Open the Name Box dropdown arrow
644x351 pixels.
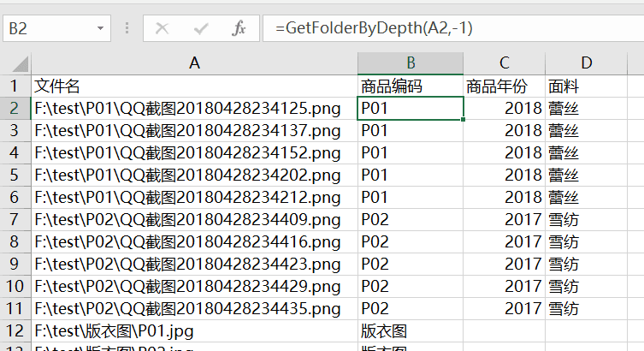[100, 28]
